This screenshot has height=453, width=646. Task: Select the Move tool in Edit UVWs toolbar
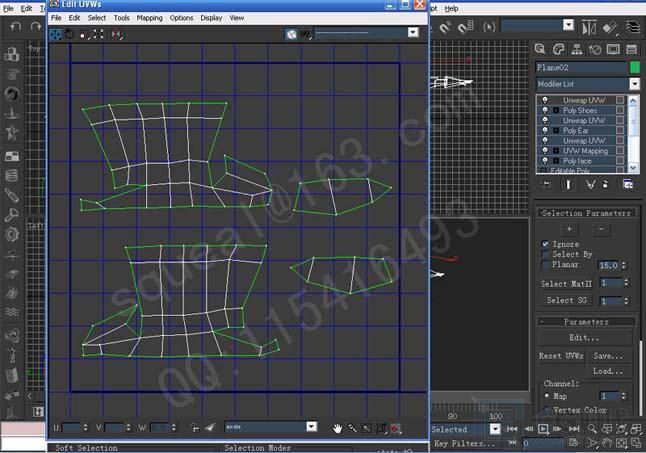click(55, 34)
